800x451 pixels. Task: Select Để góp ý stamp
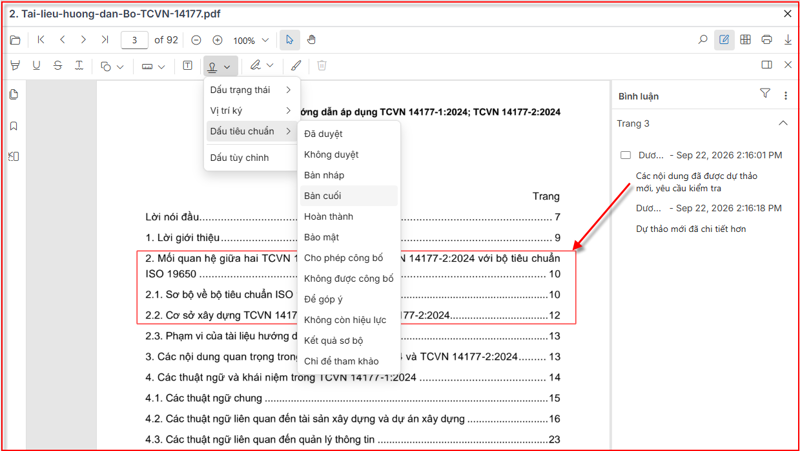[x=348, y=299]
